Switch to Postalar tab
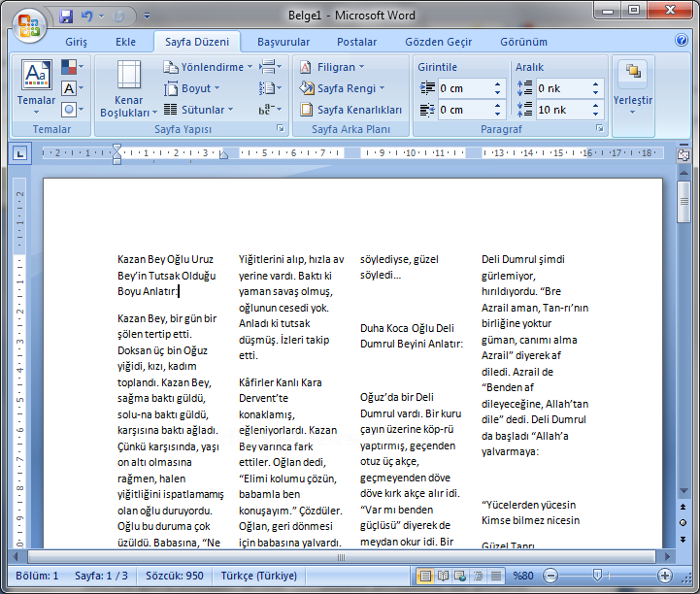 [x=356, y=42]
